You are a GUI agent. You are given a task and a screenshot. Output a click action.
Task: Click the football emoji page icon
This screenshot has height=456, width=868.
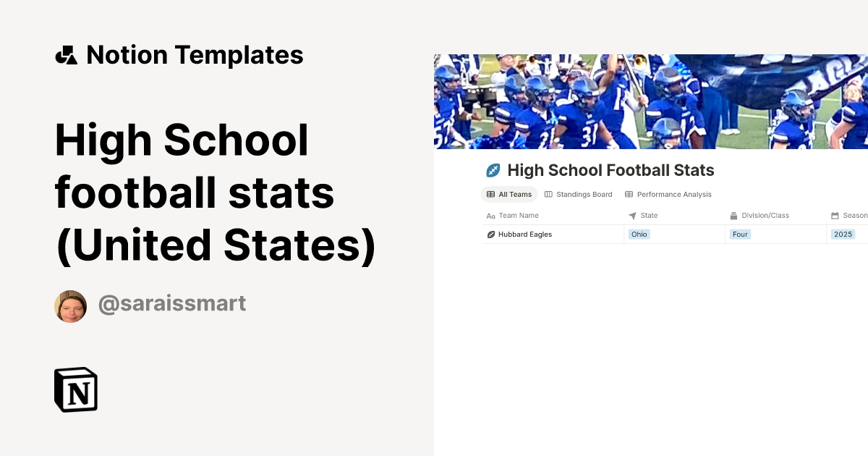pos(493,170)
